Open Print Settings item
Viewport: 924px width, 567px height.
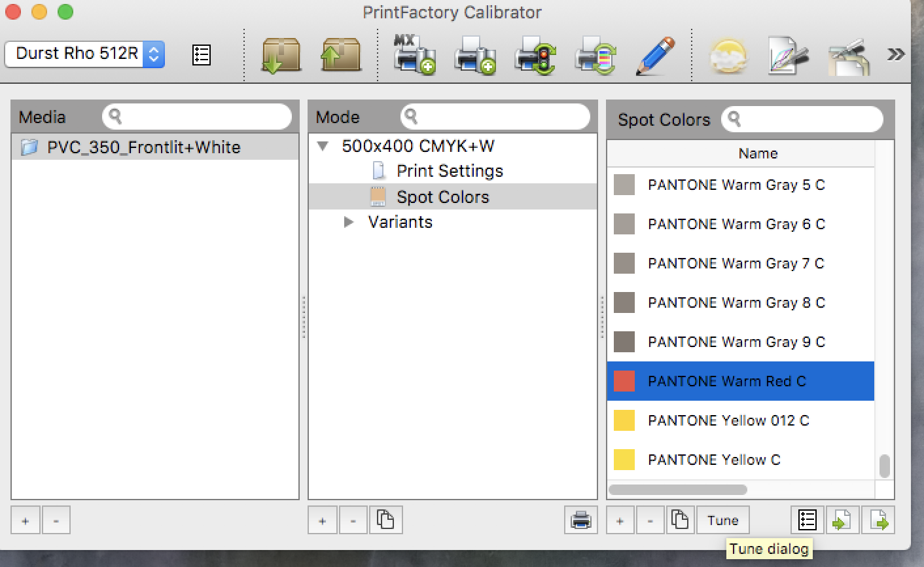450,171
